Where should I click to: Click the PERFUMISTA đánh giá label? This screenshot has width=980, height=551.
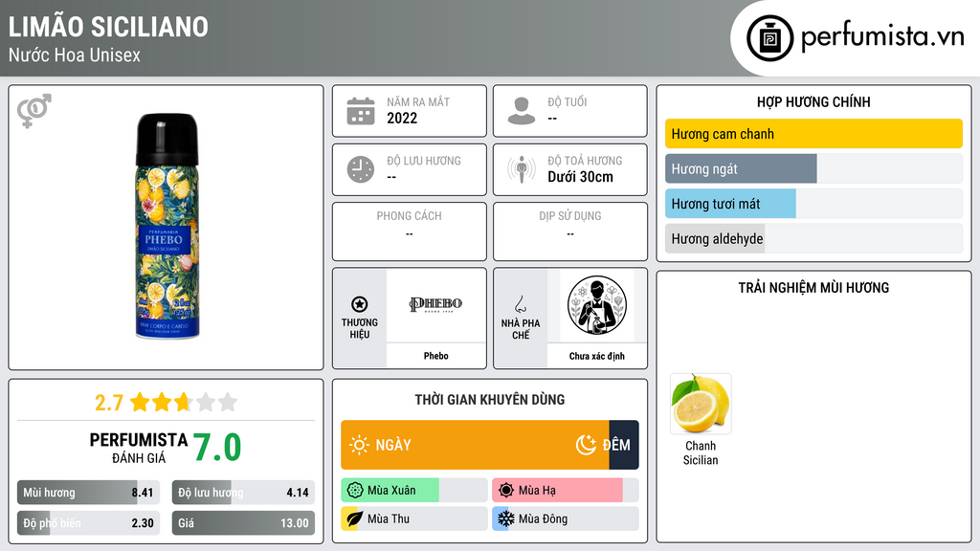(x=139, y=448)
